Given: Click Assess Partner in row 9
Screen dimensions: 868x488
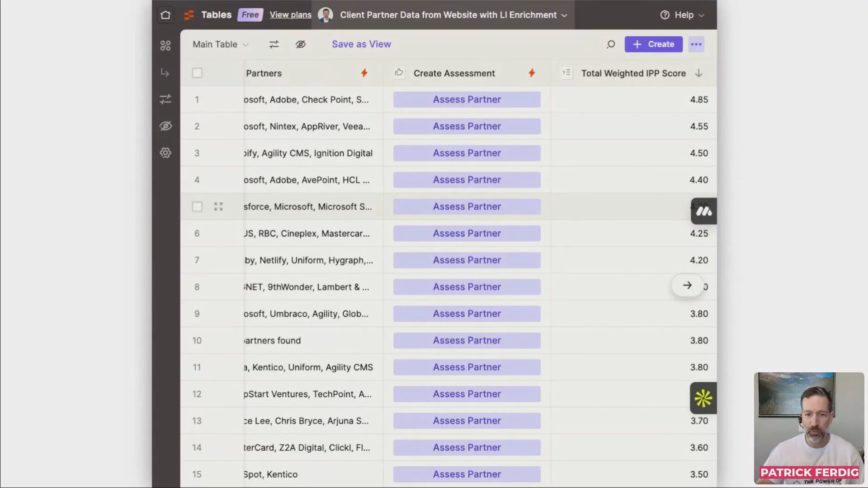Looking at the screenshot, I should coord(467,314).
